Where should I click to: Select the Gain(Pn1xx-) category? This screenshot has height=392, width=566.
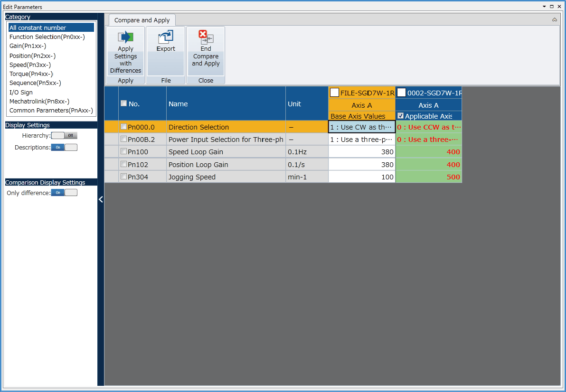coord(28,46)
